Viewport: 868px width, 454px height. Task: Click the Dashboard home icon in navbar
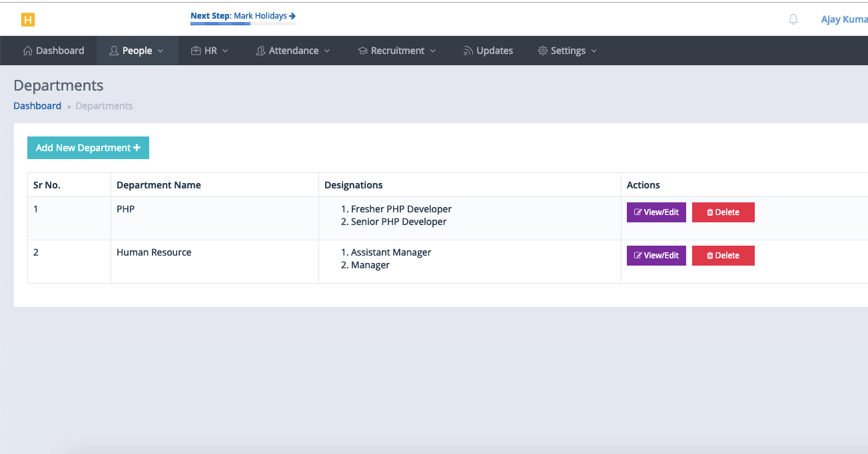point(27,51)
